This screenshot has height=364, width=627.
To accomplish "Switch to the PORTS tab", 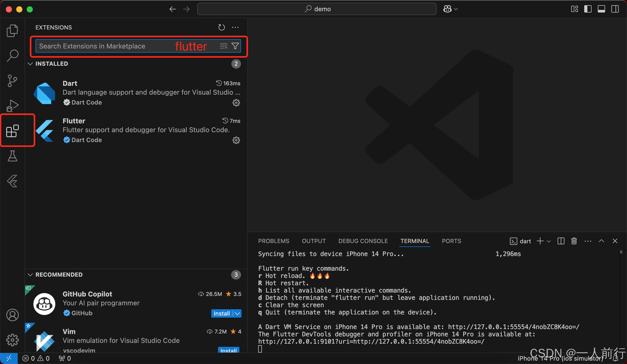I will coord(451,241).
